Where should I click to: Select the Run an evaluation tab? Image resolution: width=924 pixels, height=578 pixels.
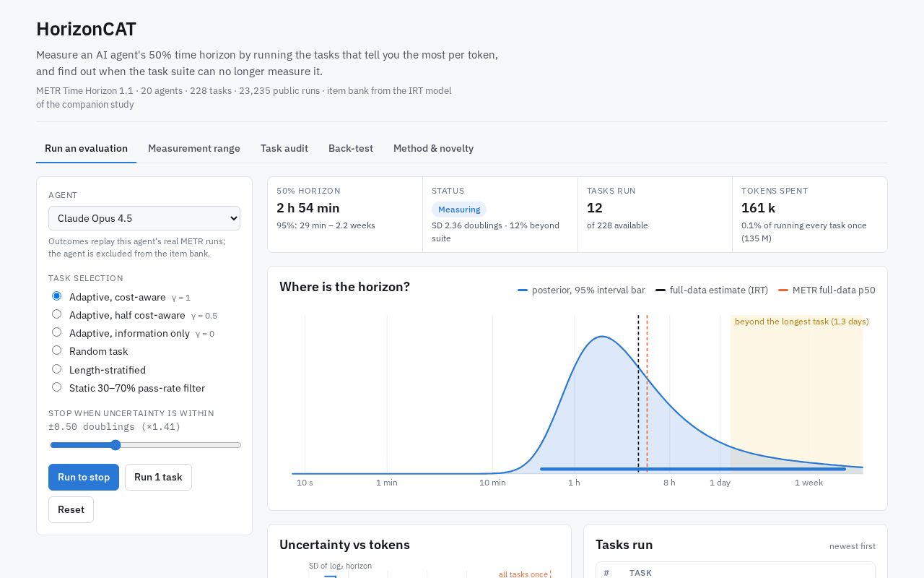click(x=86, y=148)
